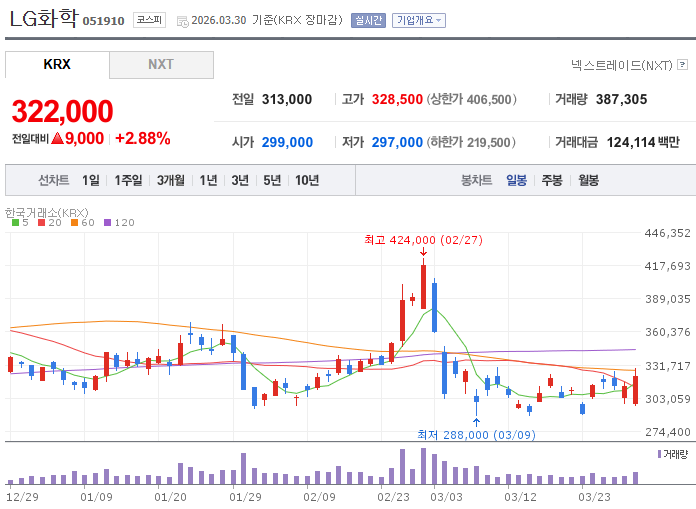Select the 3개월 line chart period
The width and height of the screenshot is (696, 509).
[x=170, y=180]
